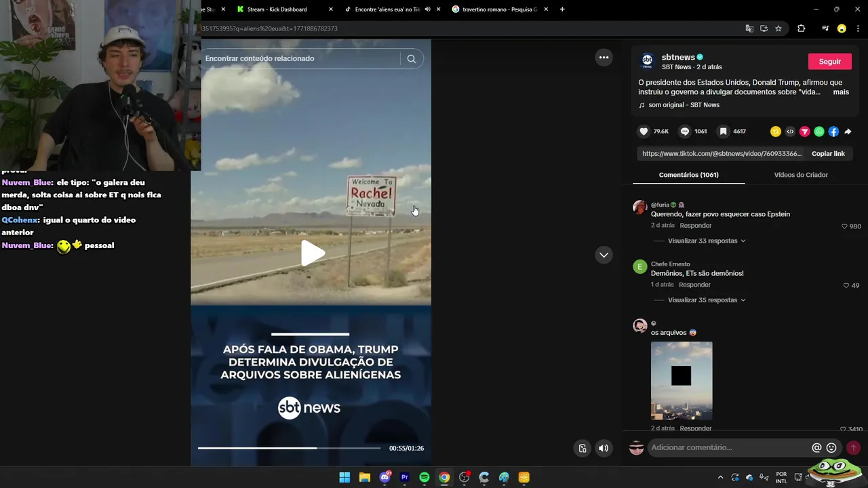The width and height of the screenshot is (868, 488).
Task: Play video with center play button
Action: click(x=312, y=253)
